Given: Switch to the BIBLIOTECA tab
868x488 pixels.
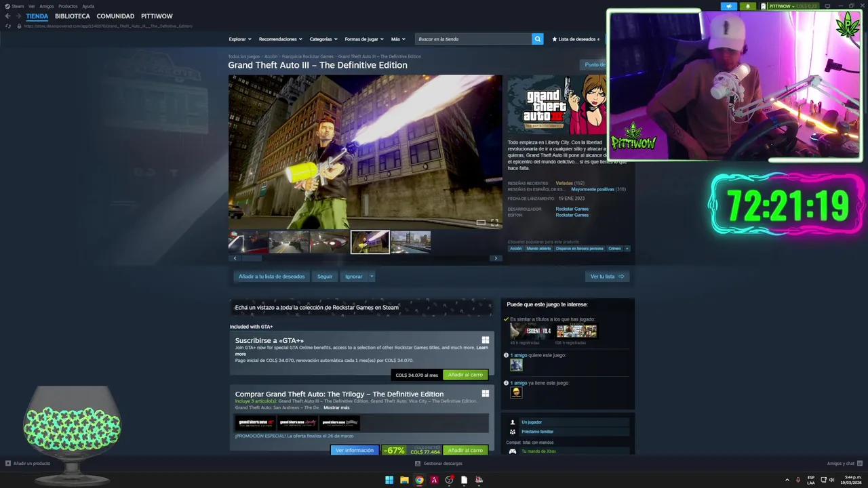Looking at the screenshot, I should click(73, 16).
